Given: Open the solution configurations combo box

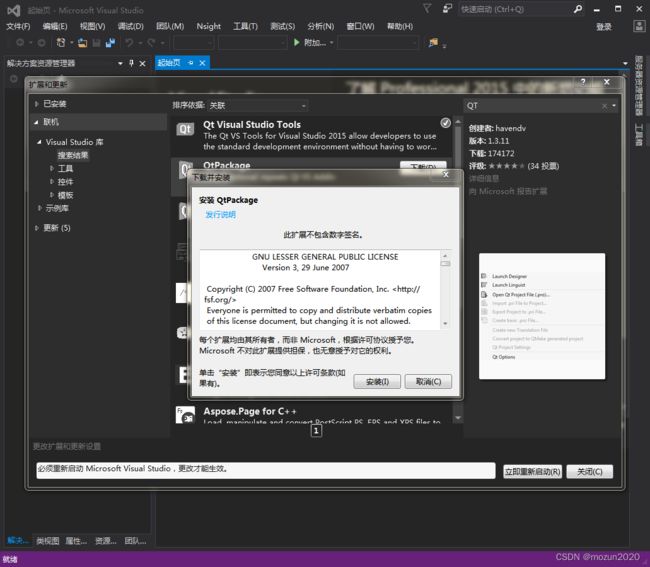Looking at the screenshot, I should [x=193, y=43].
